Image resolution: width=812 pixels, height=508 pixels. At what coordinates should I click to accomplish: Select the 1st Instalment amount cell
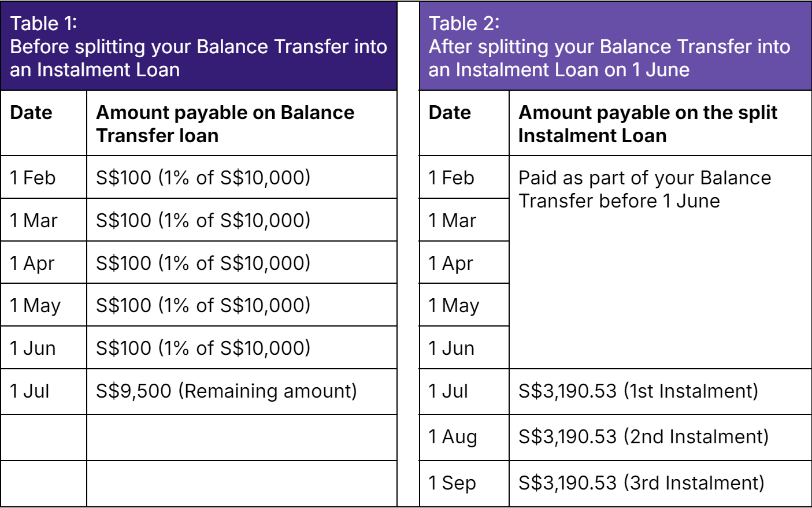click(660, 391)
